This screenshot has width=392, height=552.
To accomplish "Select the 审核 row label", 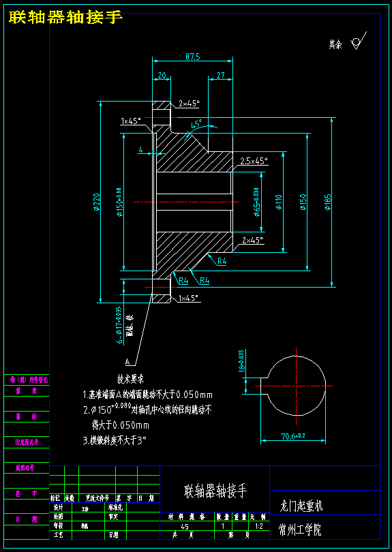I will pyautogui.click(x=59, y=525).
